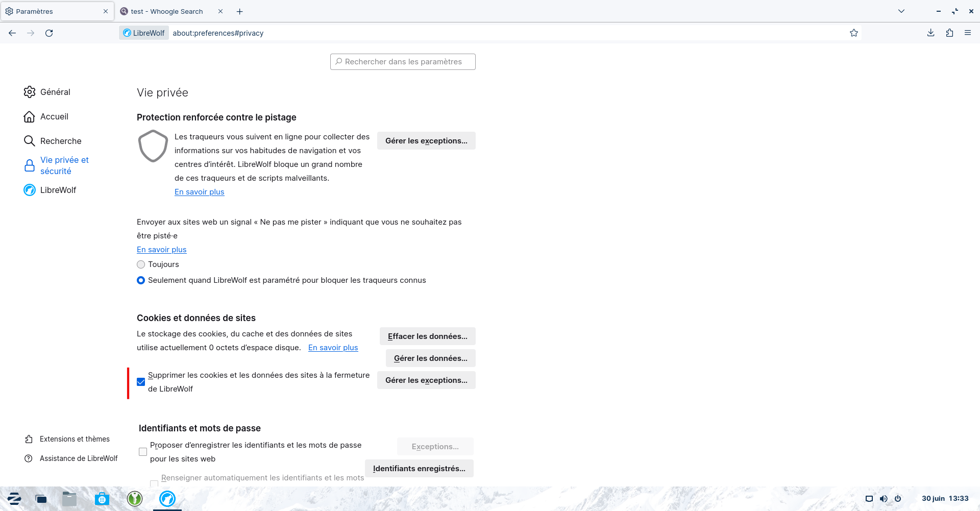Open the extensions puzzle icon in toolbar
The image size is (980, 511).
point(949,33)
